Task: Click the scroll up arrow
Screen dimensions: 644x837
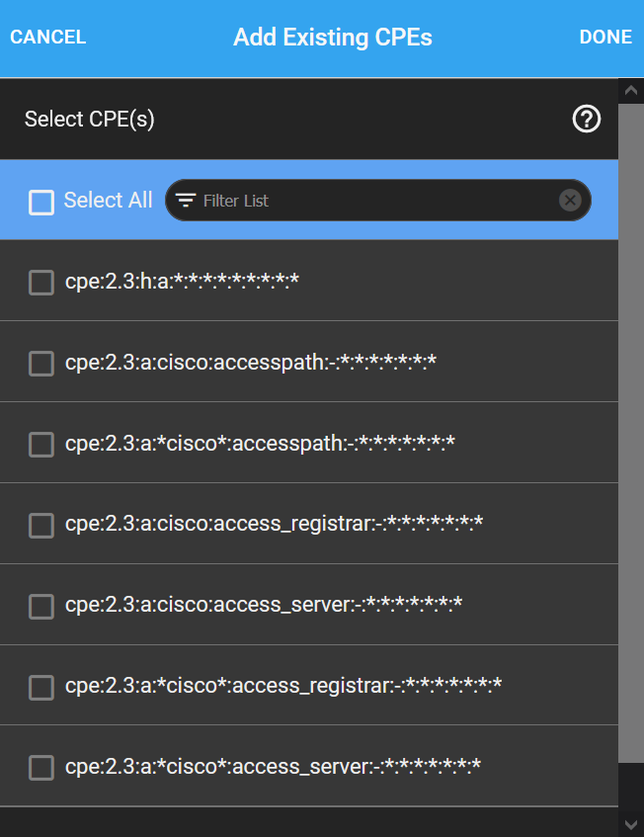Action: click(x=630, y=90)
